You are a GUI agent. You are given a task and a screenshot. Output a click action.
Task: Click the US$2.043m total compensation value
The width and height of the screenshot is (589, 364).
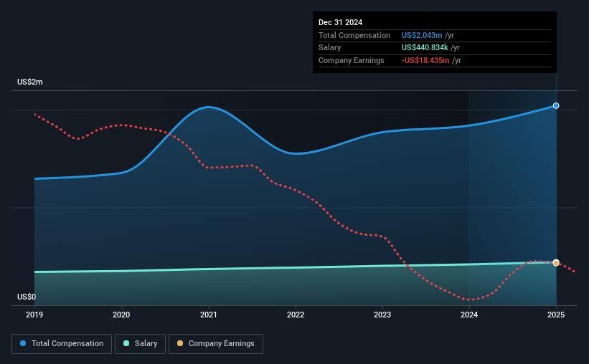click(422, 35)
